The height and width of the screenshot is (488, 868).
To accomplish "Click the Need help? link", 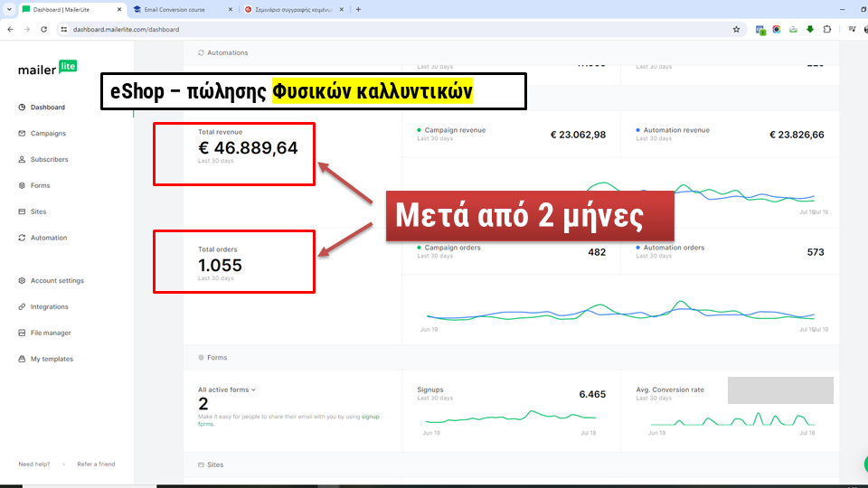I will click(33, 465).
